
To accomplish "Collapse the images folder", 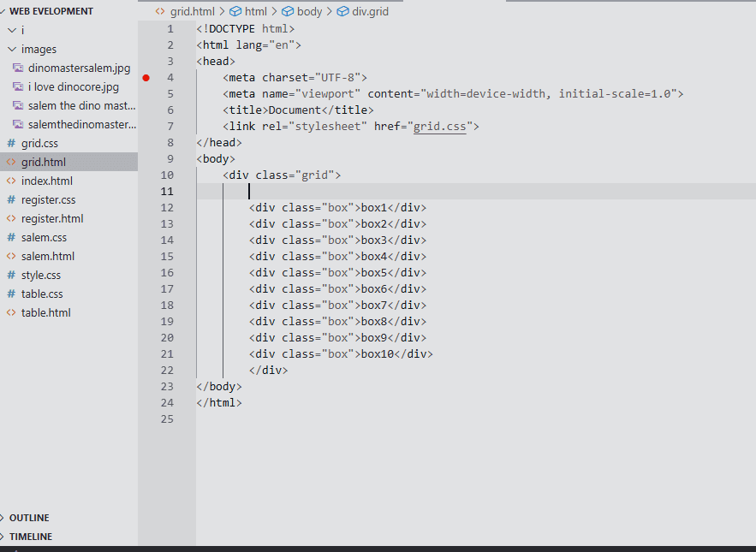I will pos(12,50).
